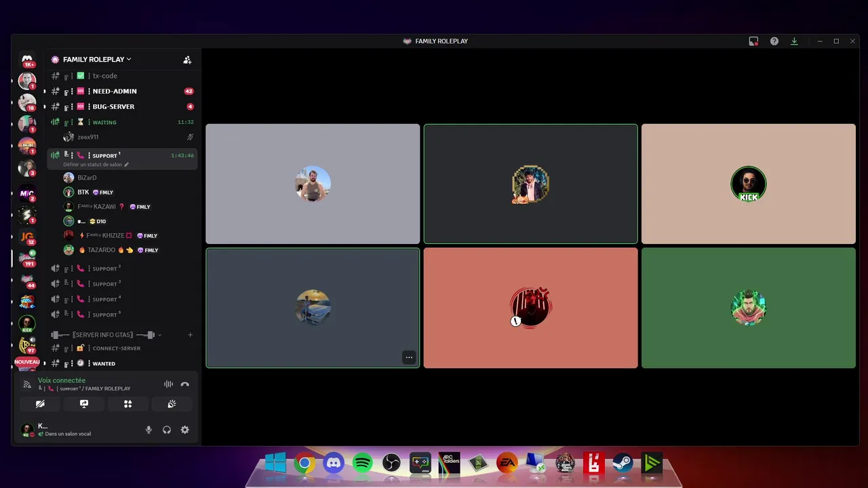The width and height of the screenshot is (868, 488).
Task: Open Google Chrome from the dock
Action: (x=304, y=464)
